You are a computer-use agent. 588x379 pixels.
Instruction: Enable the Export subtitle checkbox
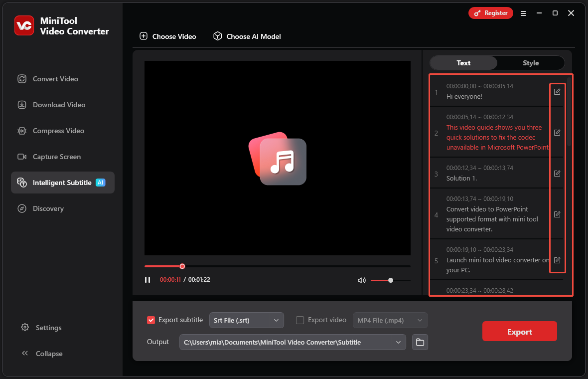[x=150, y=320]
